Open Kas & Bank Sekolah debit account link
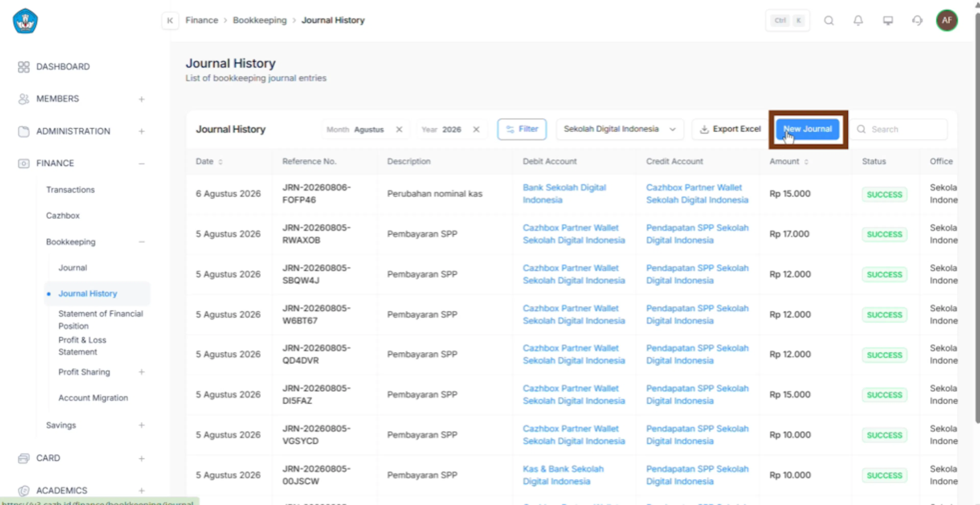 point(563,475)
